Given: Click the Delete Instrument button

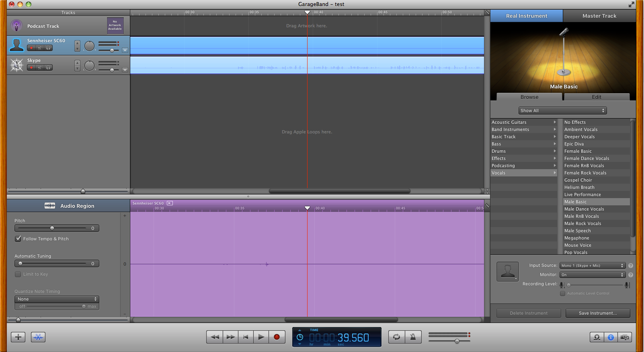Looking at the screenshot, I should [529, 313].
